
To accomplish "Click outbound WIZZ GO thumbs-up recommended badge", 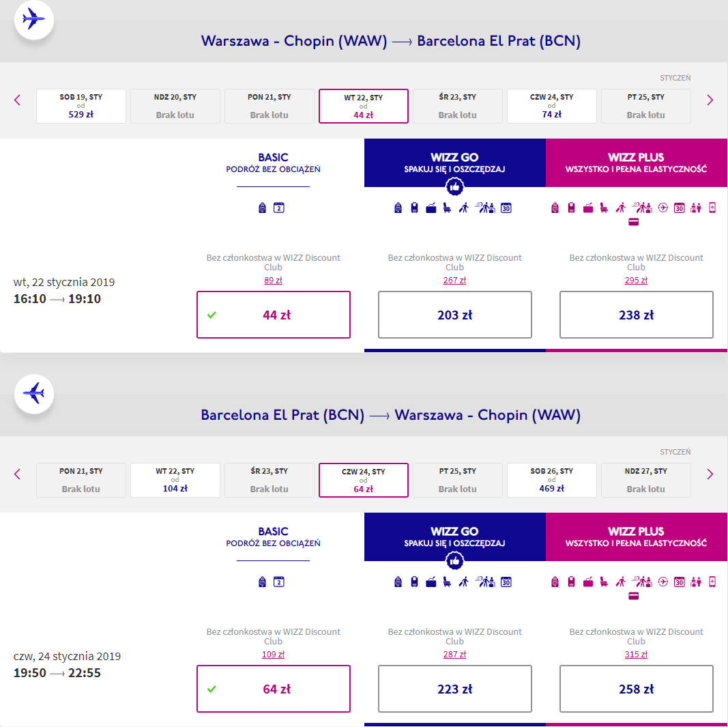I will [454, 187].
